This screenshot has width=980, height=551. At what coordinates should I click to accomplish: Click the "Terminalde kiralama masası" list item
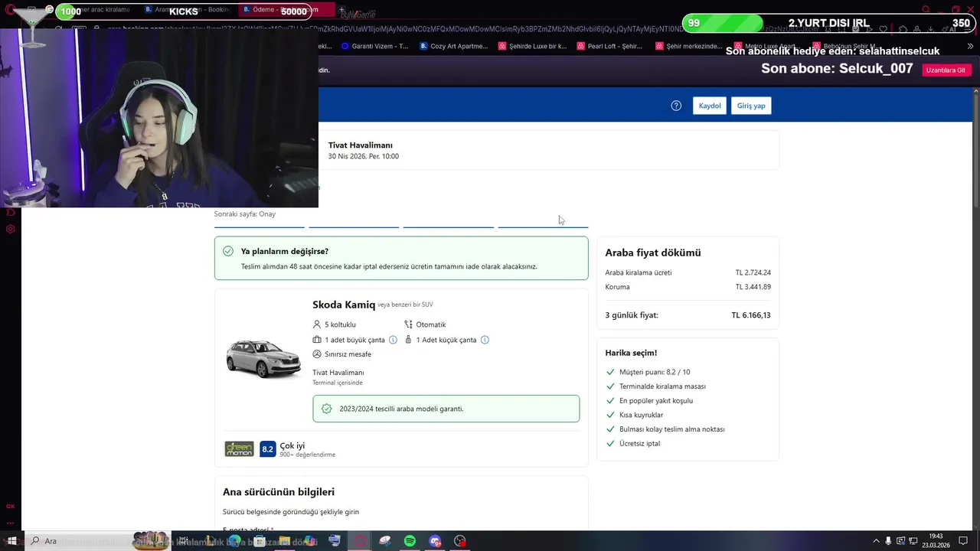[x=662, y=386]
